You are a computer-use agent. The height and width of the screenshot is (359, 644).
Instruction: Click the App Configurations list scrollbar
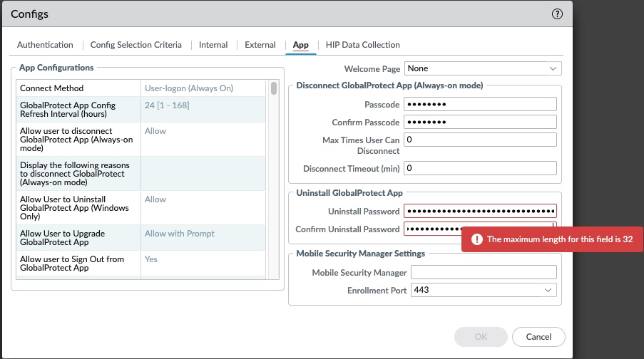274,178
